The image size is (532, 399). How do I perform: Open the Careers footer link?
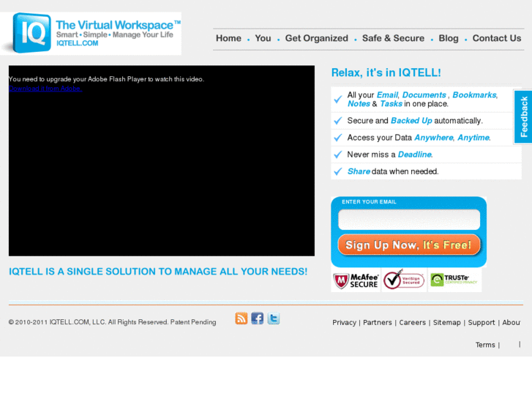click(412, 323)
